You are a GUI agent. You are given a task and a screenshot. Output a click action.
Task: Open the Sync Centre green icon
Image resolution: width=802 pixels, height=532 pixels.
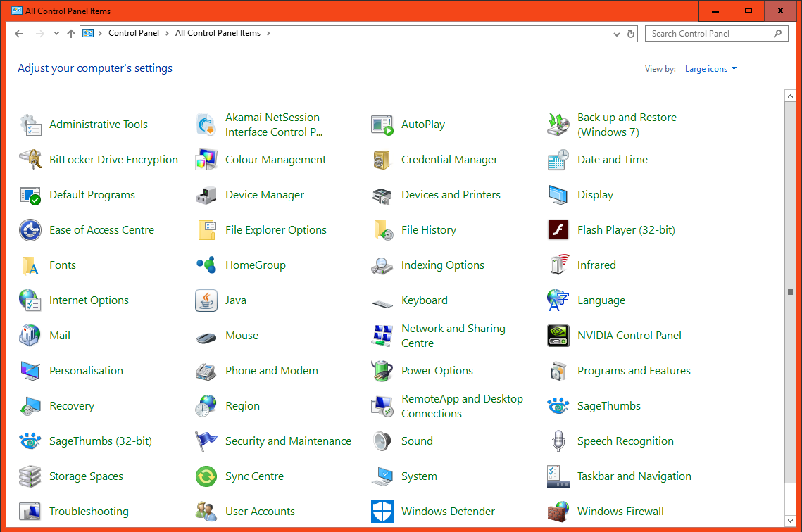(206, 476)
